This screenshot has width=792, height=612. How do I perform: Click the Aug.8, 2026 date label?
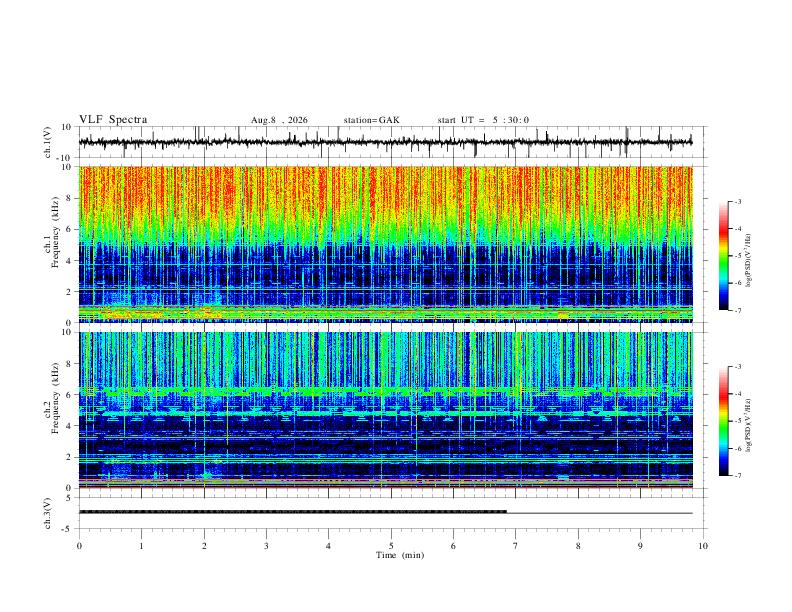point(279,120)
